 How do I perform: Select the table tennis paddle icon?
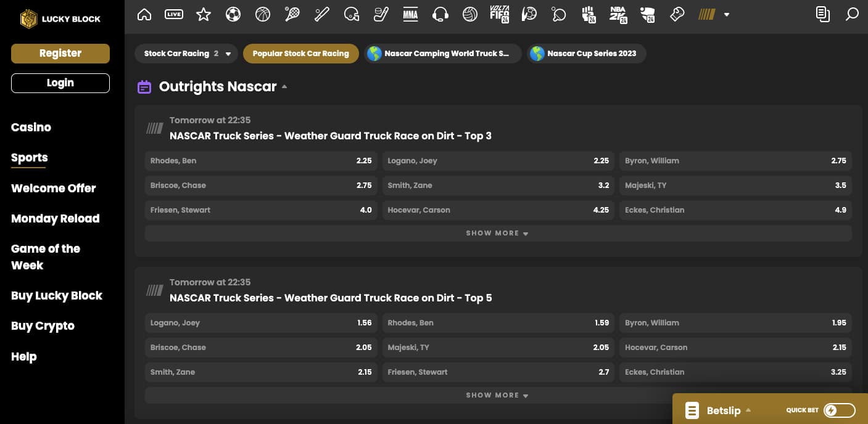tap(559, 14)
